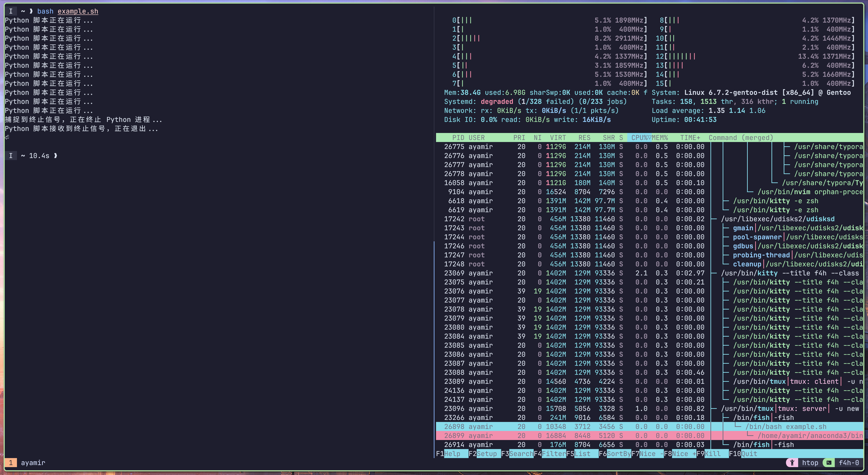The height and width of the screenshot is (475, 868).
Task: Open htop Setup via F2 button
Action: tap(486, 454)
